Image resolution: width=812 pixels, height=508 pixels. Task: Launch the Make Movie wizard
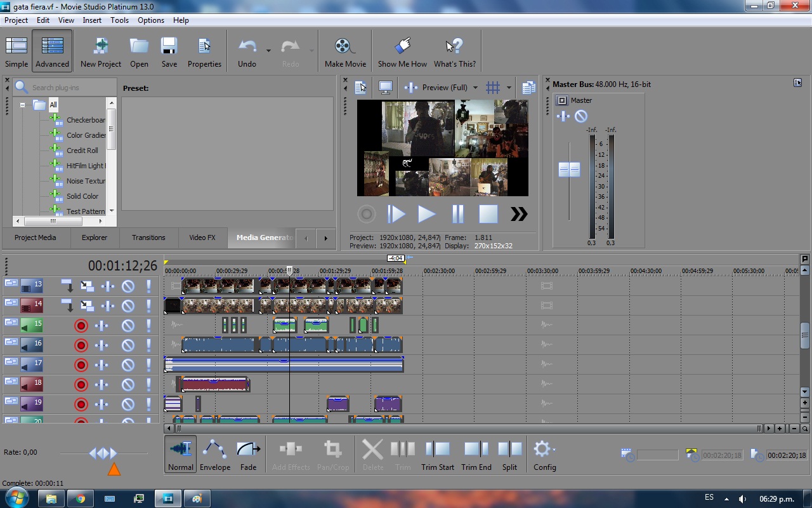[345, 51]
